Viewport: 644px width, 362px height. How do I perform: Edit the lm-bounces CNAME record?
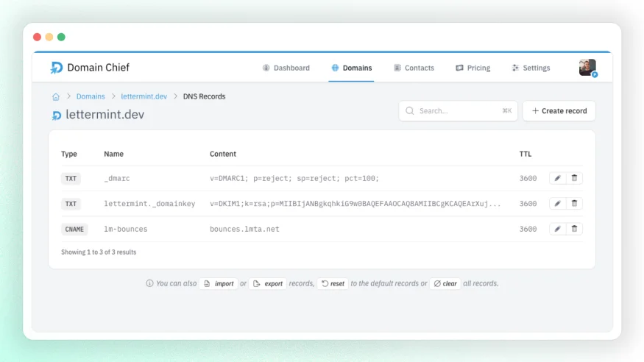[x=557, y=229]
